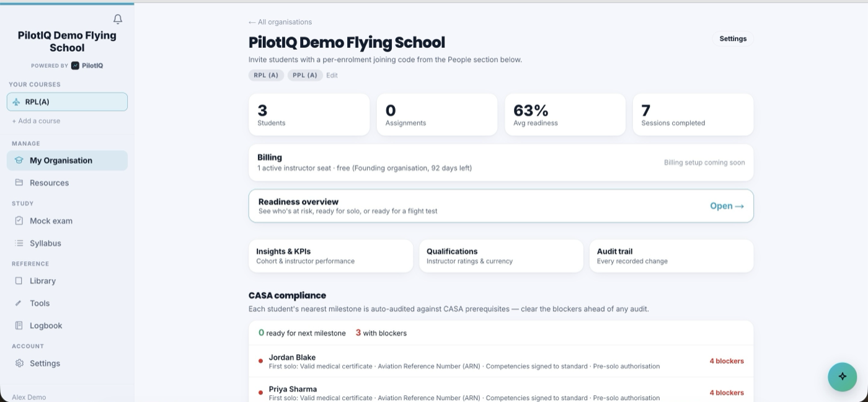
Task: Click "0 ready for next milestone" text
Action: click(x=302, y=333)
